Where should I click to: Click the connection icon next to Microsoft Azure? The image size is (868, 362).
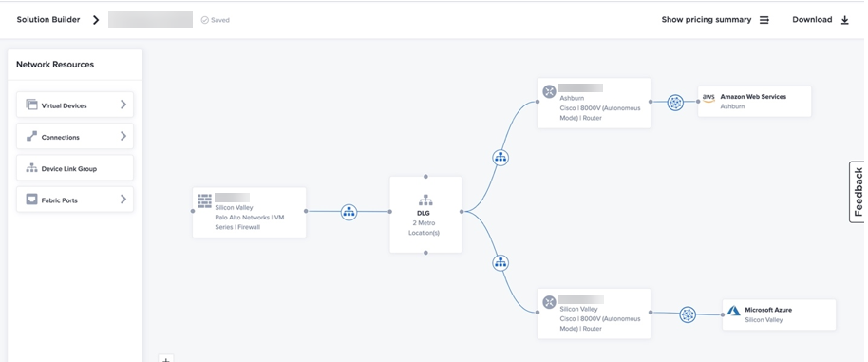pos(687,314)
